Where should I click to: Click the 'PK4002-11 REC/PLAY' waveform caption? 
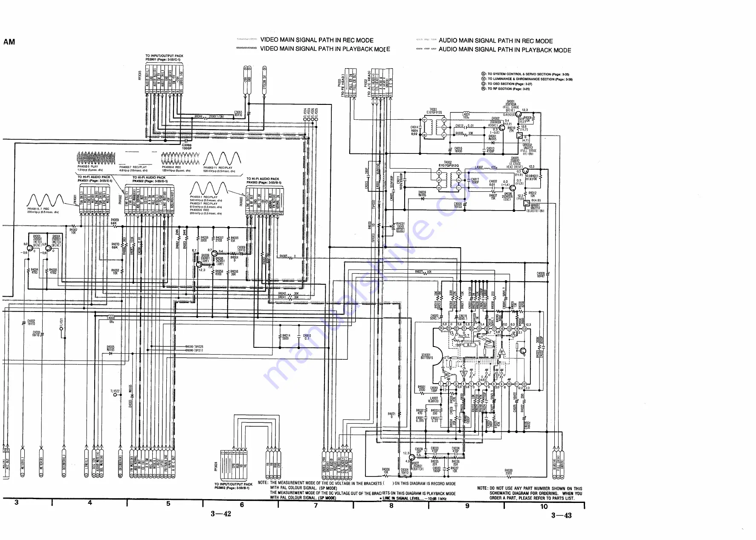click(218, 167)
